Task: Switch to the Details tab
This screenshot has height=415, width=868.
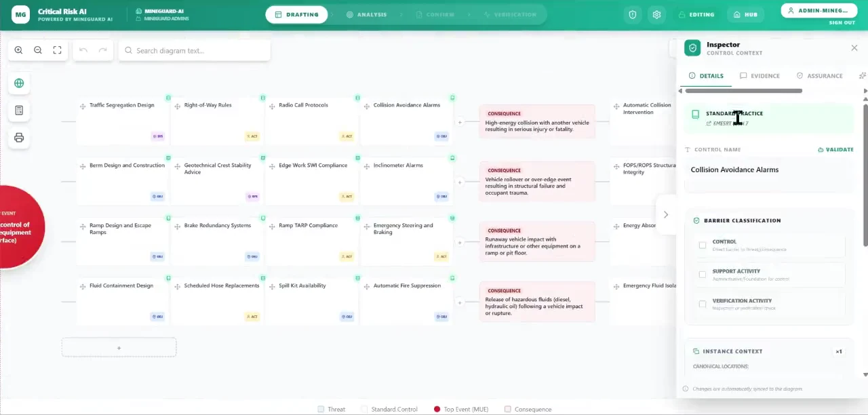Action: click(x=706, y=76)
